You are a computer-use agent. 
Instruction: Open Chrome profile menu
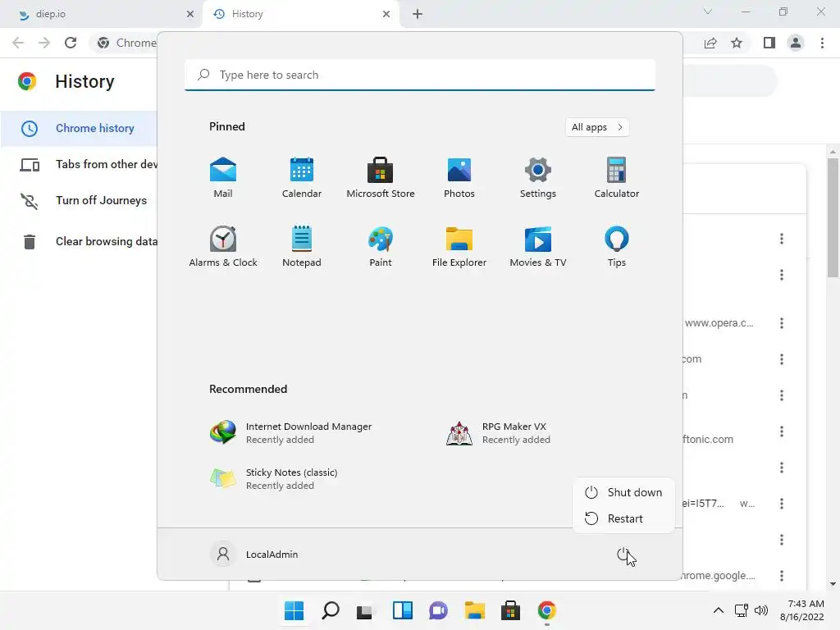pyautogui.click(x=796, y=43)
